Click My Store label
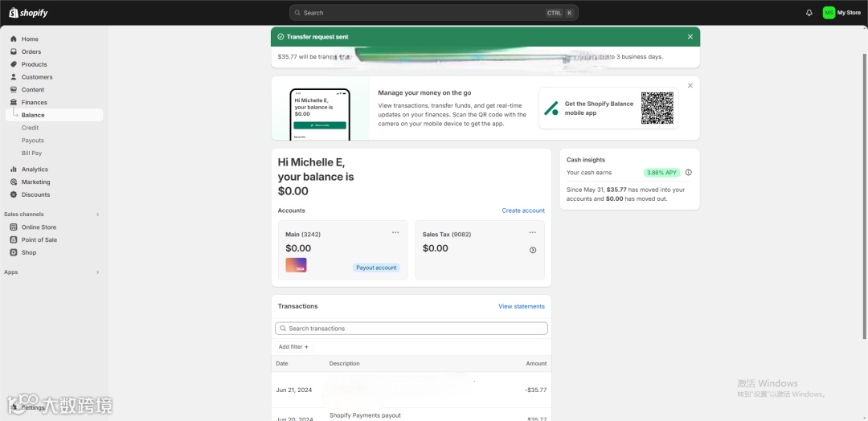Screen dimensions: 868x421 click(x=849, y=13)
